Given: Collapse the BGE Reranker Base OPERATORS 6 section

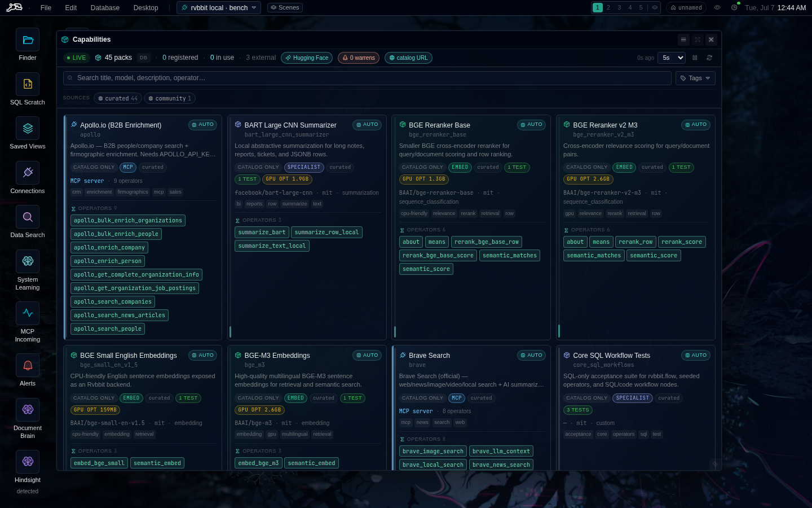Looking at the screenshot, I should 422,230.
